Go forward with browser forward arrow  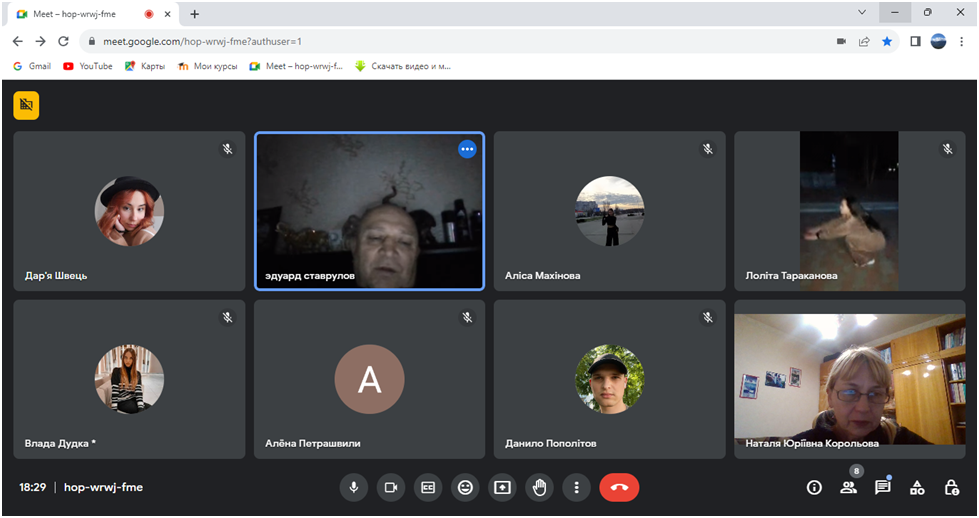click(41, 41)
